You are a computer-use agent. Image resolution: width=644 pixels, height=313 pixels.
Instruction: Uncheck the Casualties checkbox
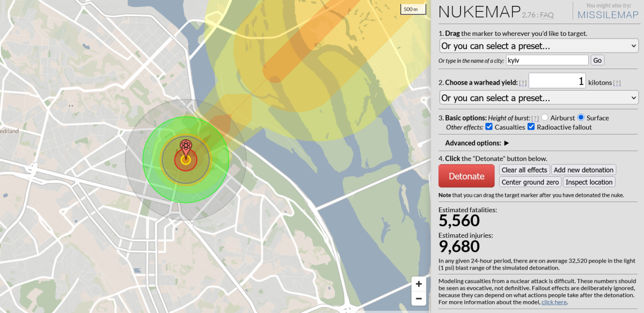(489, 127)
